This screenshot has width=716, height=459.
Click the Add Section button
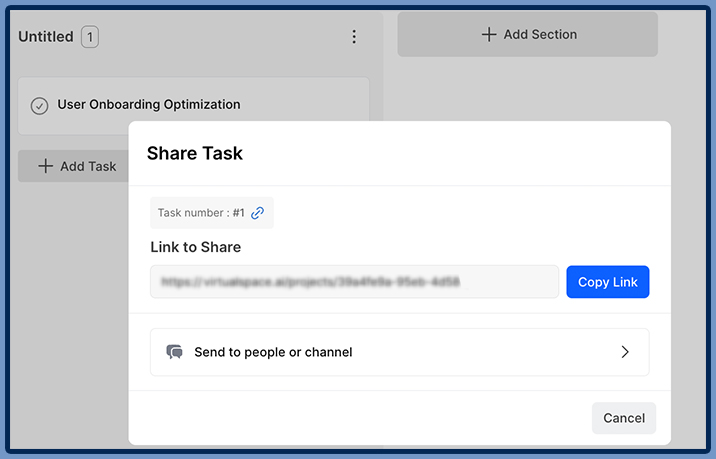tap(527, 34)
